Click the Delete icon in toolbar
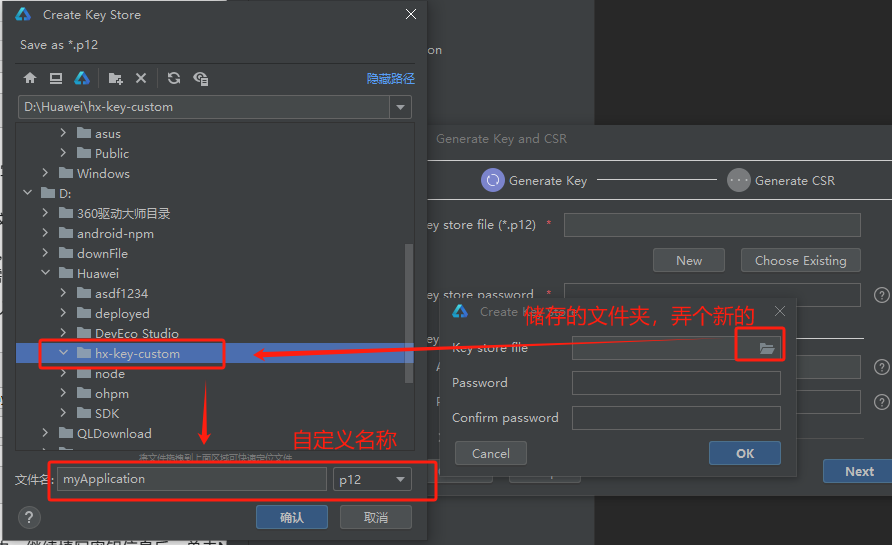Viewport: 892px width, 545px height. [141, 78]
